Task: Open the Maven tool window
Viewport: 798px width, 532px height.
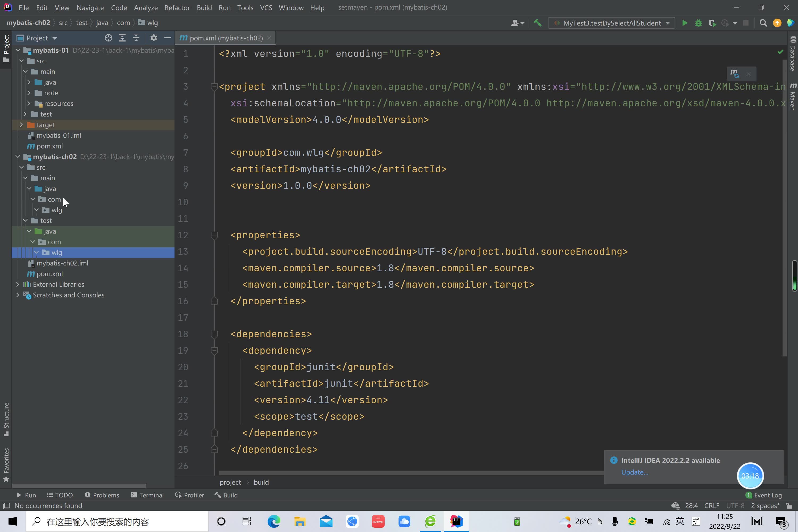Action: click(x=793, y=97)
